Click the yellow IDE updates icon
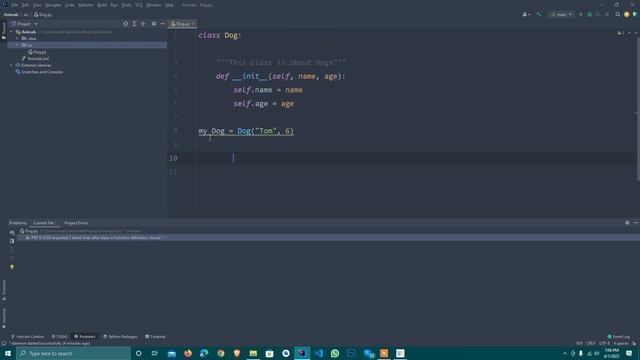 [x=627, y=14]
